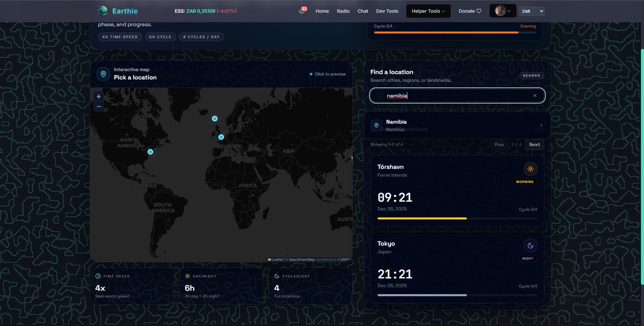Click the Cycle 2/4 label on Tórshavn card
The width and height of the screenshot is (644, 326).
[x=527, y=210]
